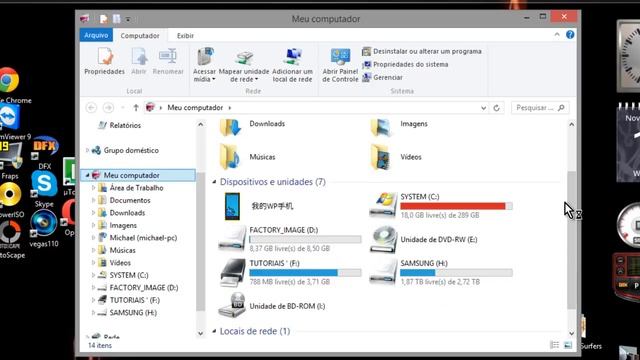The width and height of the screenshot is (640, 360).
Task: Select FACTORY_IMAGE (D:) in navigation tree
Action: tap(138, 288)
